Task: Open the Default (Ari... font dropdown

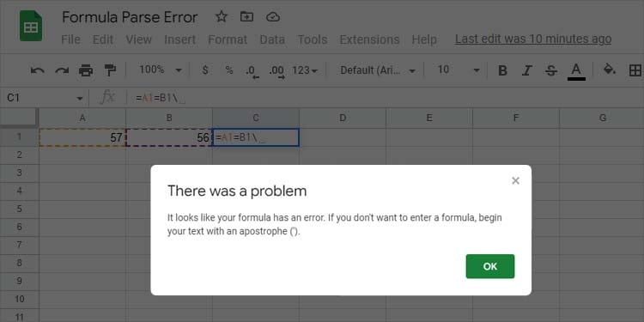Action: click(378, 70)
